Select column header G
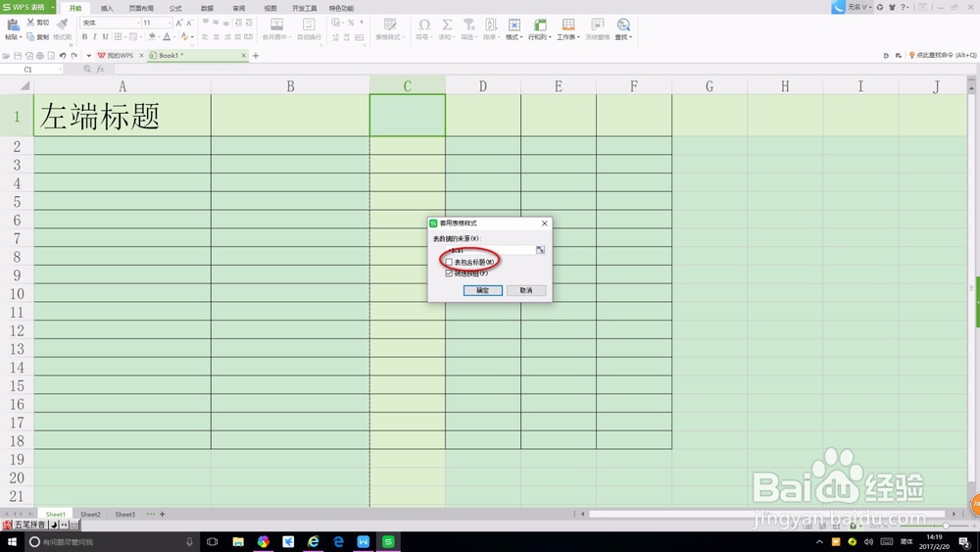Viewport: 980px width, 552px height. point(710,85)
